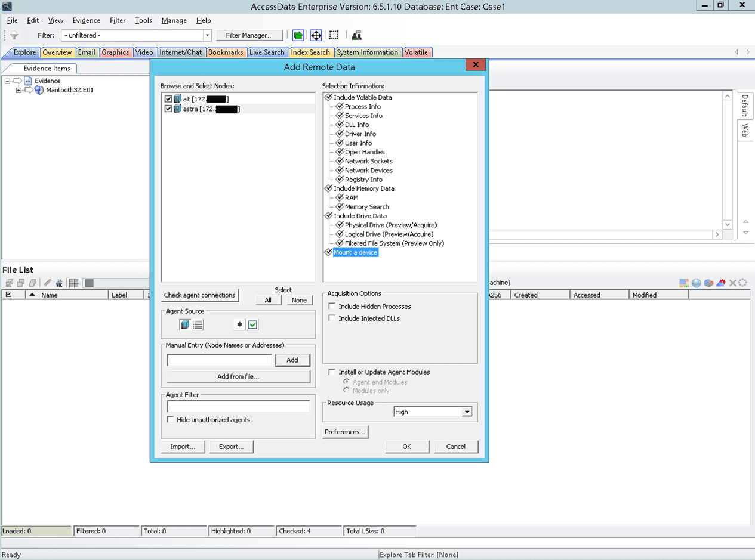Click the green folder toolbar icon

pyautogui.click(x=298, y=36)
